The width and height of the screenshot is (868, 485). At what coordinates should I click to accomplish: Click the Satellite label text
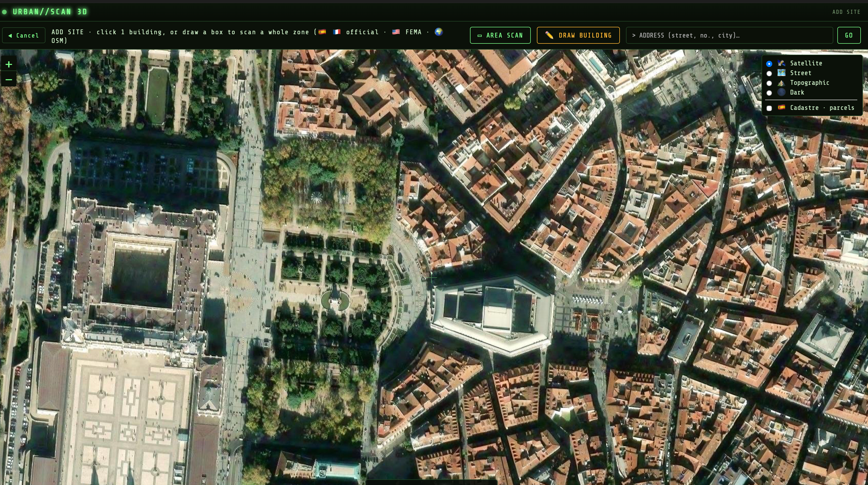coord(806,63)
